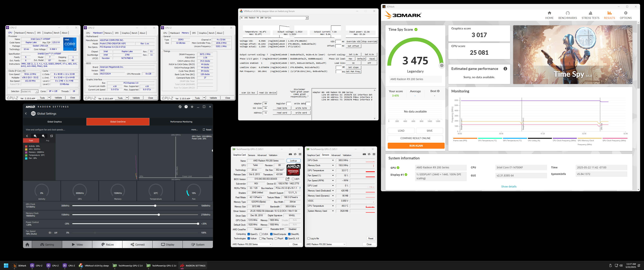Viewport: 644px width, 270px height.
Task: Click the AMD Radeon Graphics logo in GPU-Z
Action: pos(293,169)
